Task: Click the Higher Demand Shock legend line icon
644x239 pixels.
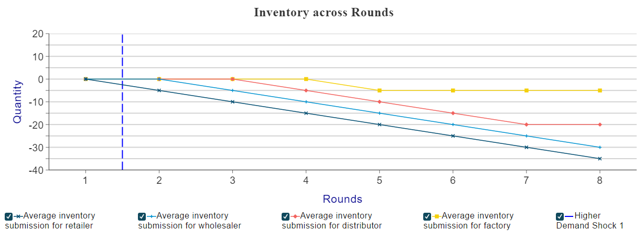Action: click(x=570, y=216)
